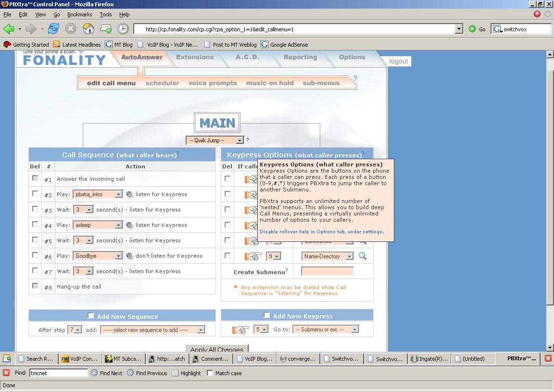Click the History clock toolbar icon
Viewport: 554px width, 392px height.
123,29
